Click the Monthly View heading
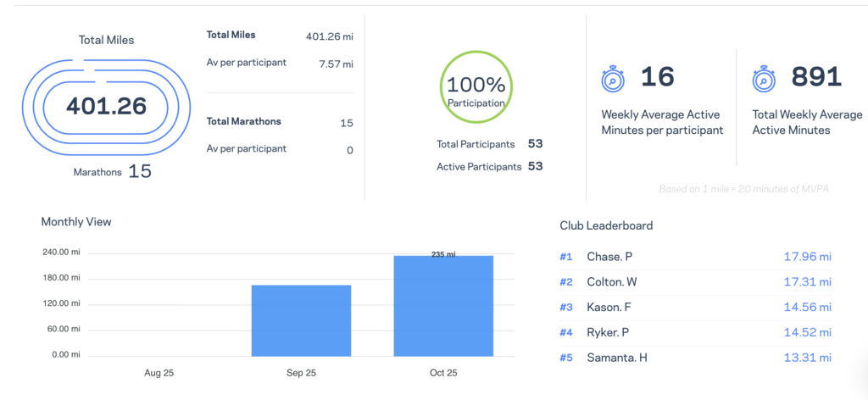This screenshot has height=400, width=868. click(76, 222)
